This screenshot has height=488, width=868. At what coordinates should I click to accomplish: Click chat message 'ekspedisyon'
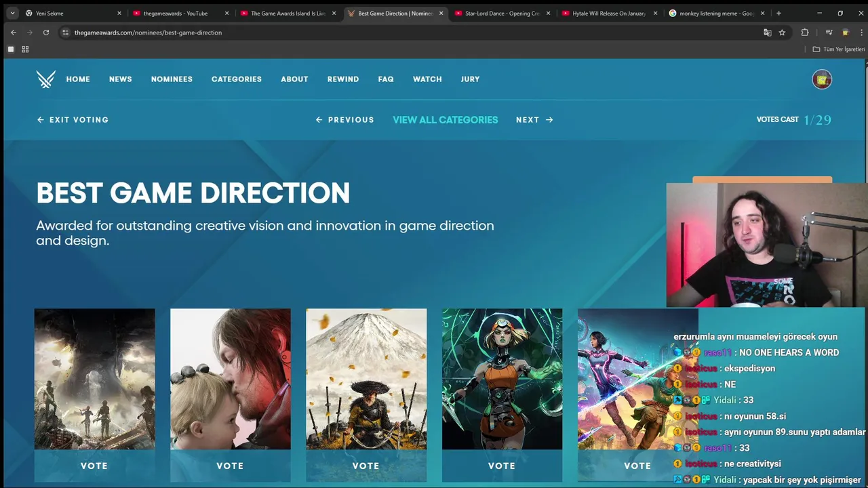pos(749,369)
